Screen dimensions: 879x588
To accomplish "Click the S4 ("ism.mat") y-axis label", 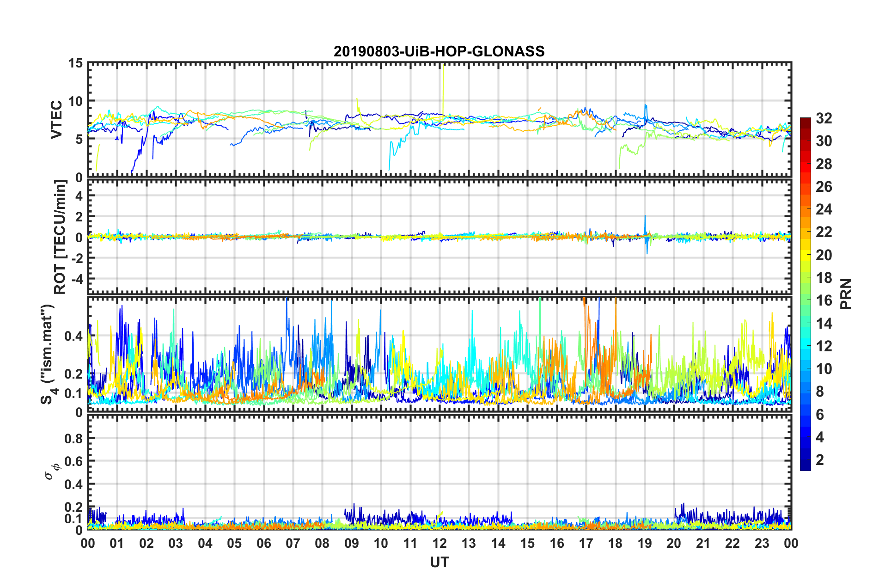I will [48, 354].
